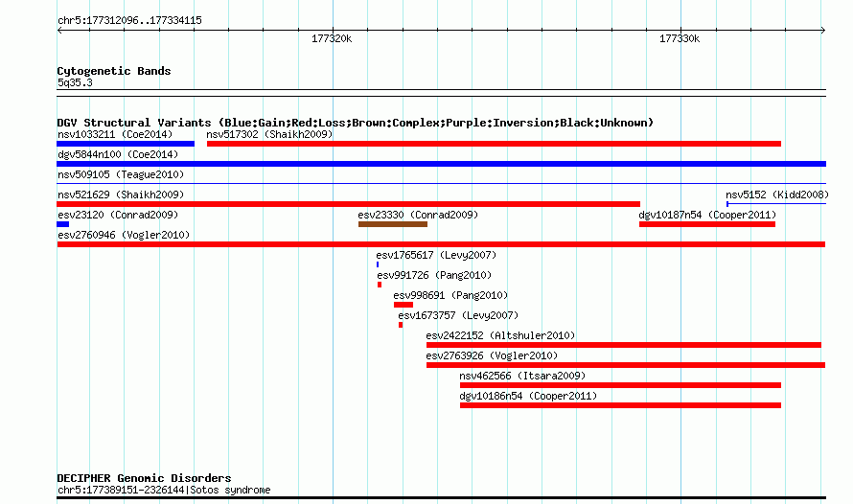Open the esv2763926 (Vogler2010) label
Screen dimensions: 853x504
pos(492,355)
